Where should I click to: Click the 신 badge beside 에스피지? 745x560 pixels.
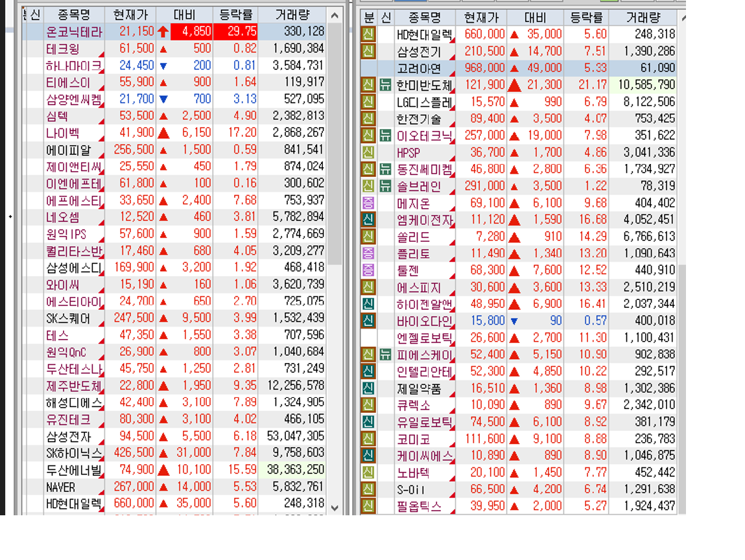368,287
